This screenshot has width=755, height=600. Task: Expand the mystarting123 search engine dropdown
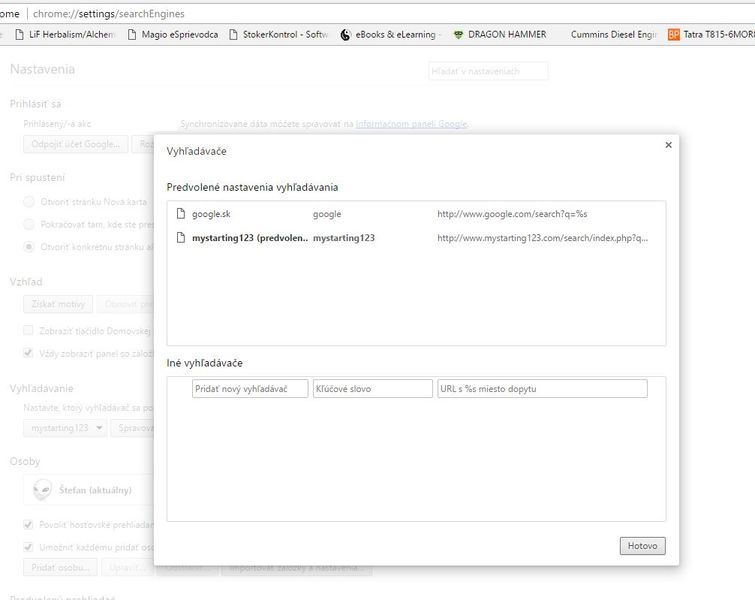click(x=66, y=427)
